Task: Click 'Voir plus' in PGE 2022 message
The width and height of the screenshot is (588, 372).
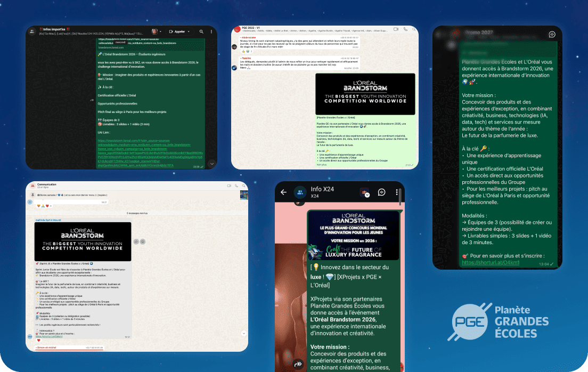Action: tap(321, 165)
